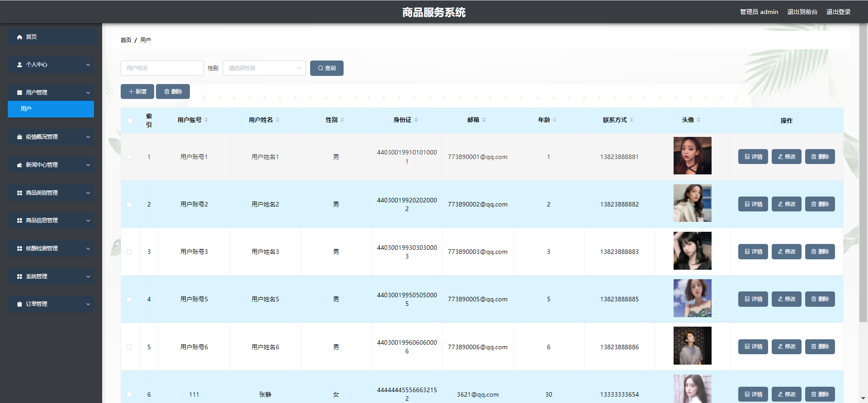Sort table by 身份证 column arrows
Screen dimensions: 868x403
(x=416, y=120)
